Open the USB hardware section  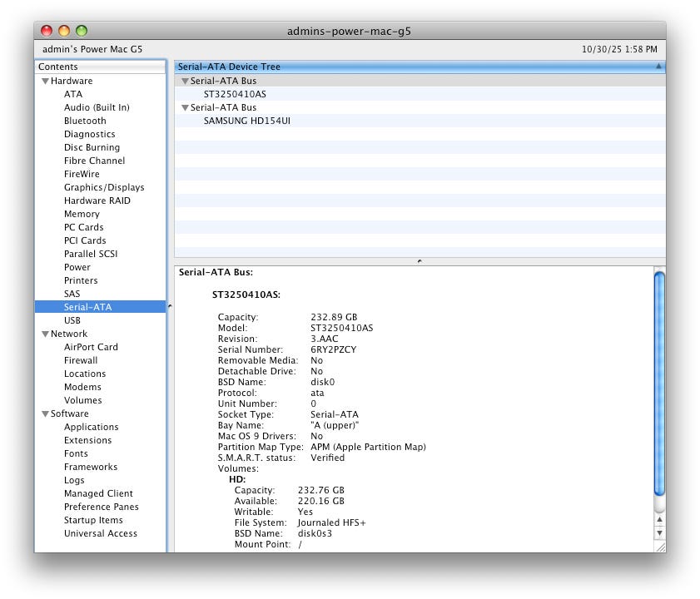(72, 320)
